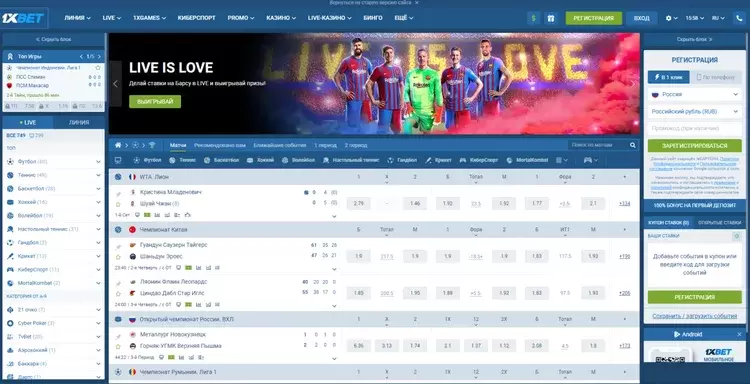Toggle favorite star beside Шуай Чжан
The height and width of the screenshot is (384, 750).
click(x=118, y=204)
